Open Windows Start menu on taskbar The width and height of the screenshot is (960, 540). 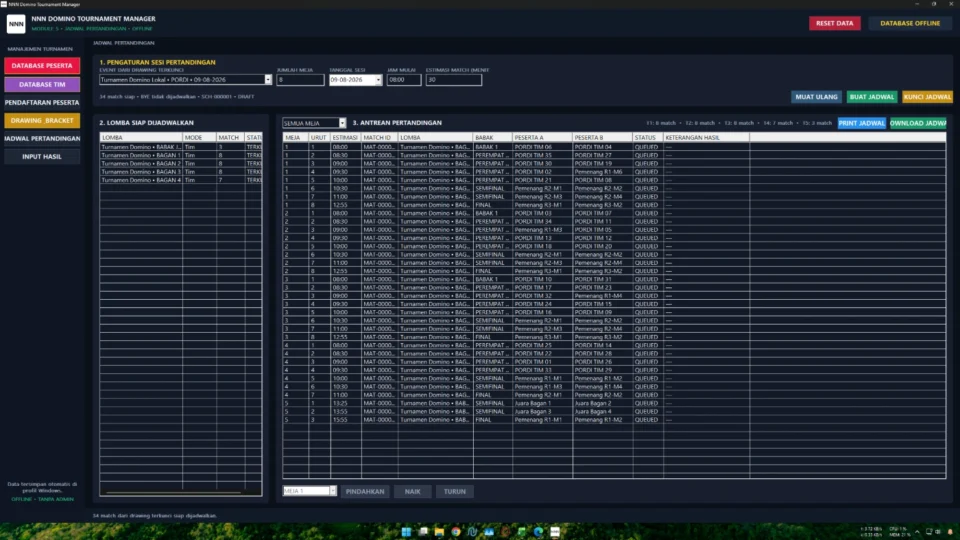[x=406, y=531]
